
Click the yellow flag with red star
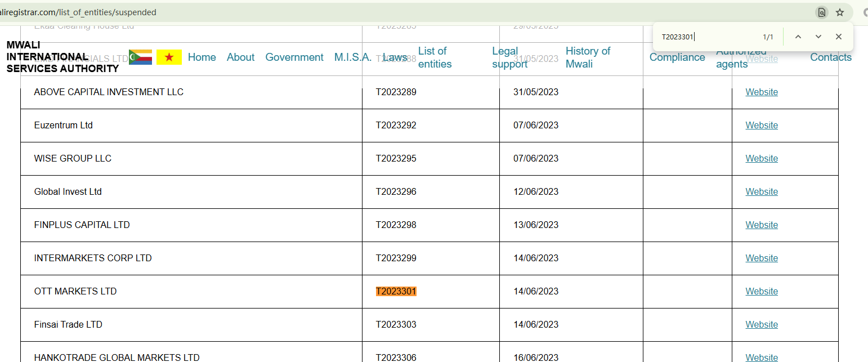[x=169, y=57]
